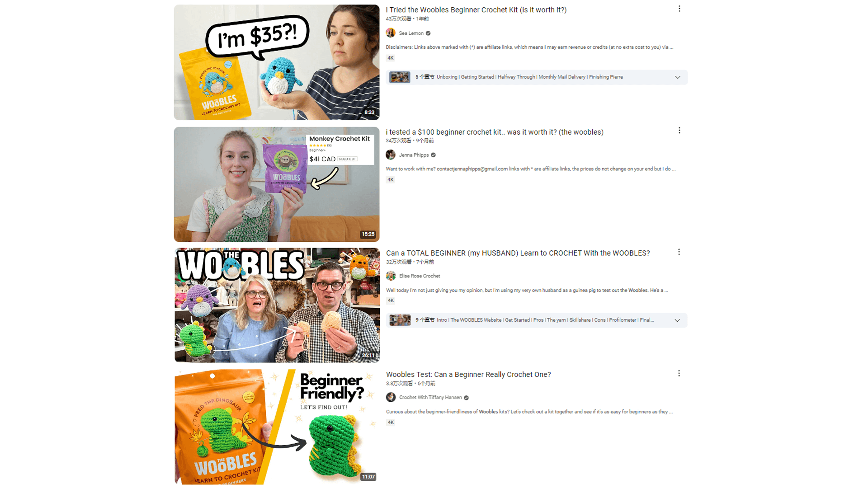Viewport: 868px width, 488px height.
Task: Open more options for Elise Rose Crochet video
Action: click(679, 252)
